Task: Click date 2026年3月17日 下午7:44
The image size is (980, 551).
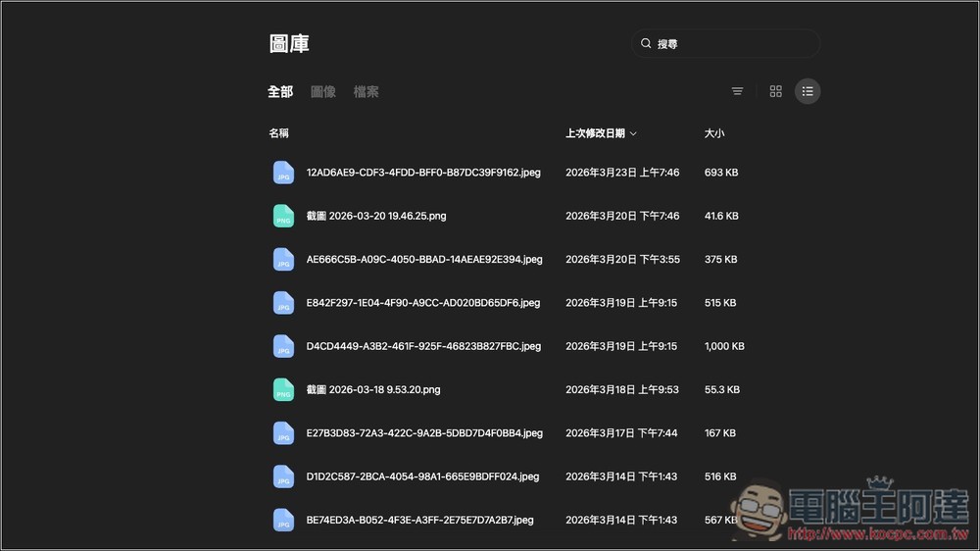Action: pyautogui.click(x=621, y=433)
